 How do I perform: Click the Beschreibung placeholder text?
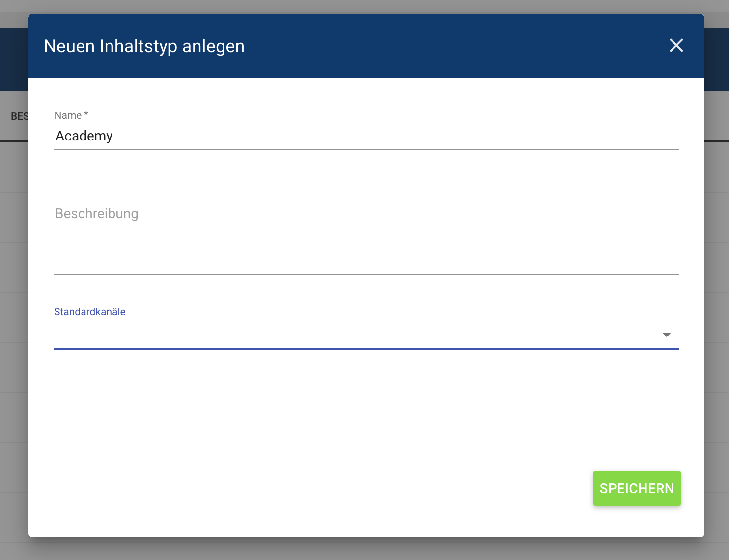point(97,214)
